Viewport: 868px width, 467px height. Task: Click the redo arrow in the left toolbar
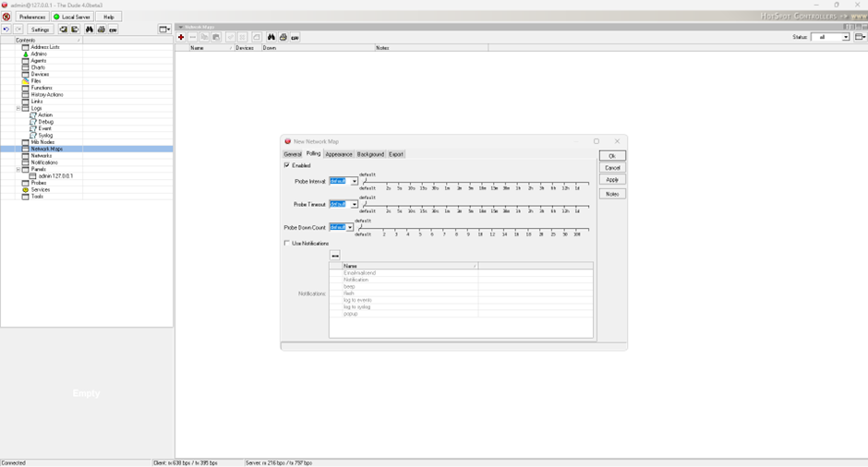coord(18,30)
